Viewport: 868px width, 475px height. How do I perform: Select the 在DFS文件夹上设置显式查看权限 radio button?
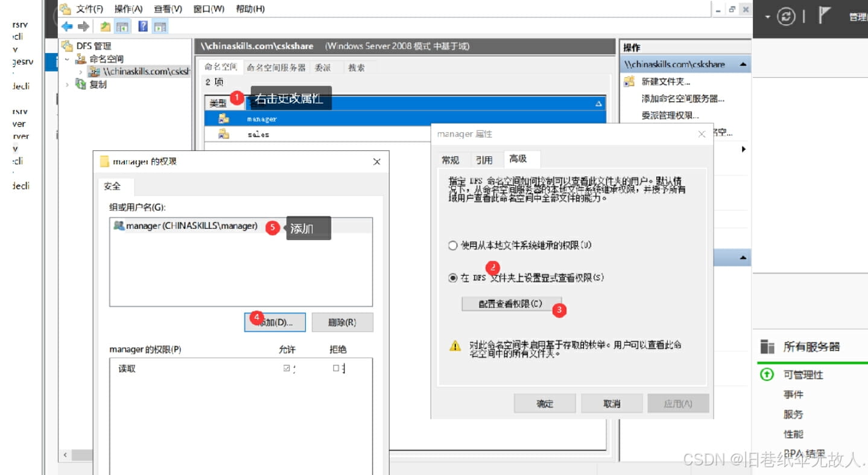point(453,278)
